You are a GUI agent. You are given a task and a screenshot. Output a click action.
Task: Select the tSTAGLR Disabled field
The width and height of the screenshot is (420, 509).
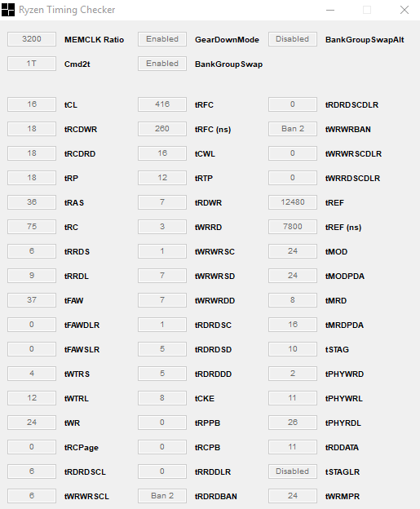[293, 471]
